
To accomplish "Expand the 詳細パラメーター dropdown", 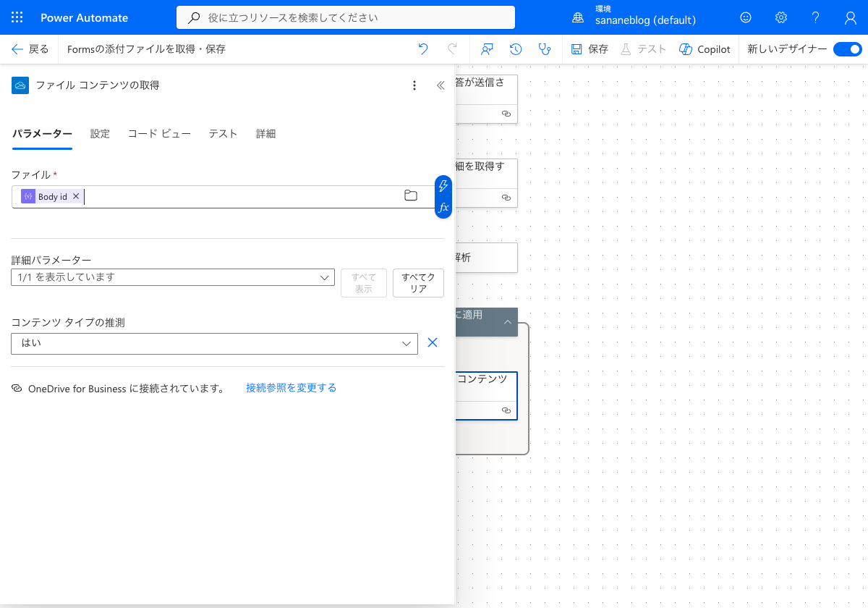I will tap(173, 277).
